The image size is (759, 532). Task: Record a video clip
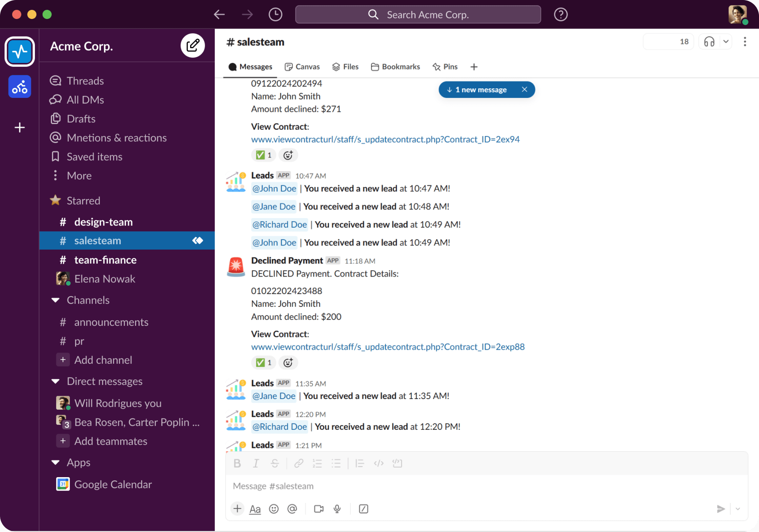(x=319, y=509)
